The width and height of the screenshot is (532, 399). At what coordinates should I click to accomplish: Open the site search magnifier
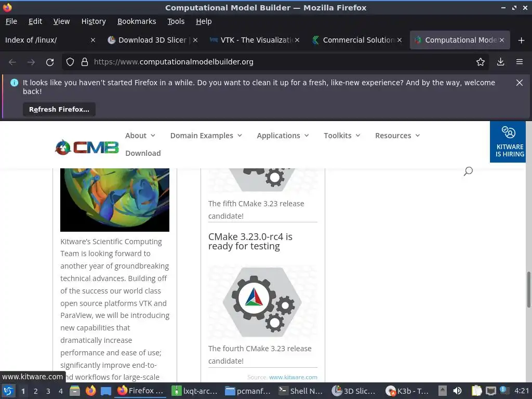pos(468,171)
